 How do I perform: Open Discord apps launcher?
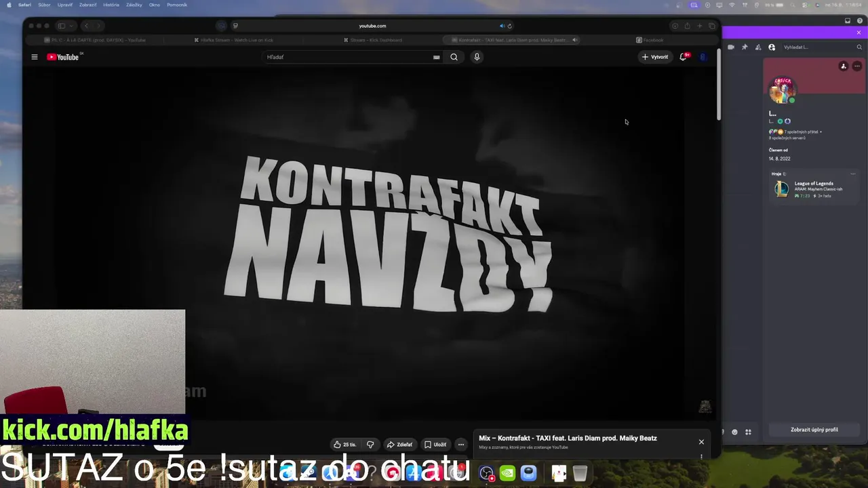point(748,432)
